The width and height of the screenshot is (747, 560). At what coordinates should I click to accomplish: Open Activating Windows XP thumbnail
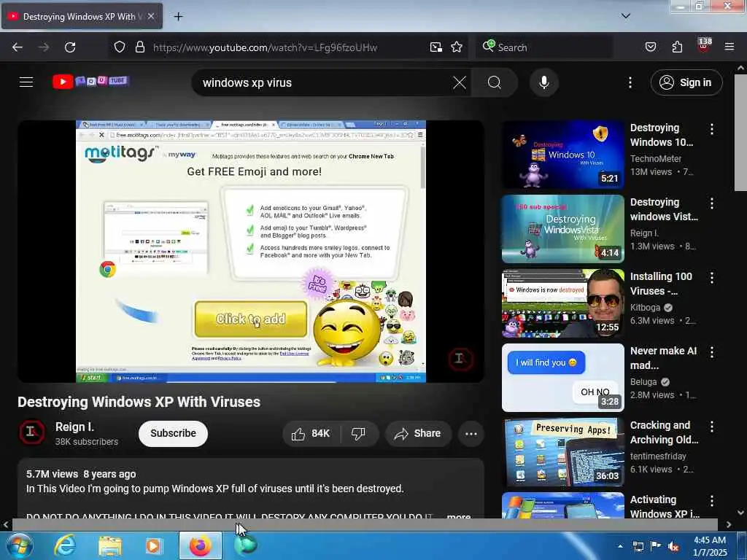[562, 505]
